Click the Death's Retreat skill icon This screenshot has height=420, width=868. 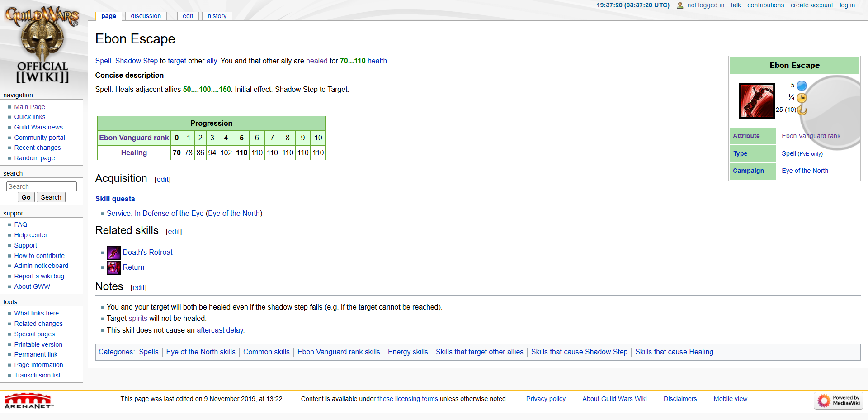coord(113,253)
